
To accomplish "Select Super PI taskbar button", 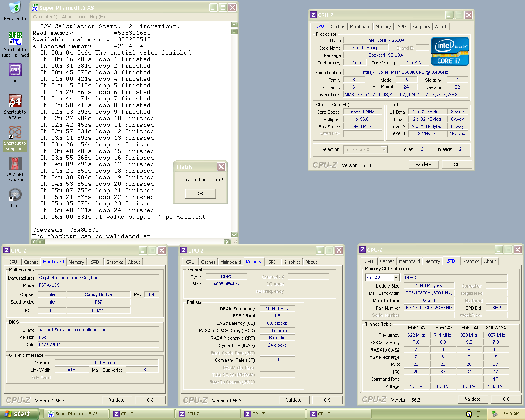I will tap(76, 414).
